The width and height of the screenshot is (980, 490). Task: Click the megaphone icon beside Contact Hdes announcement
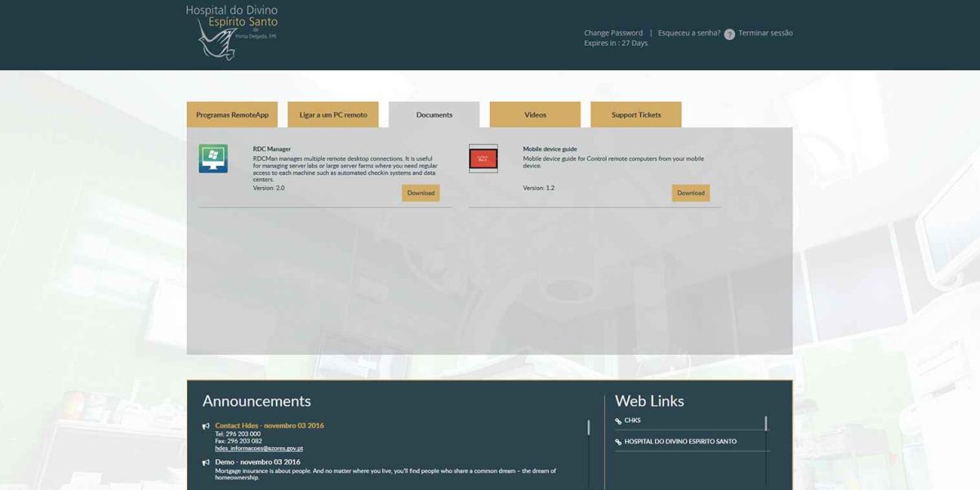pos(204,425)
